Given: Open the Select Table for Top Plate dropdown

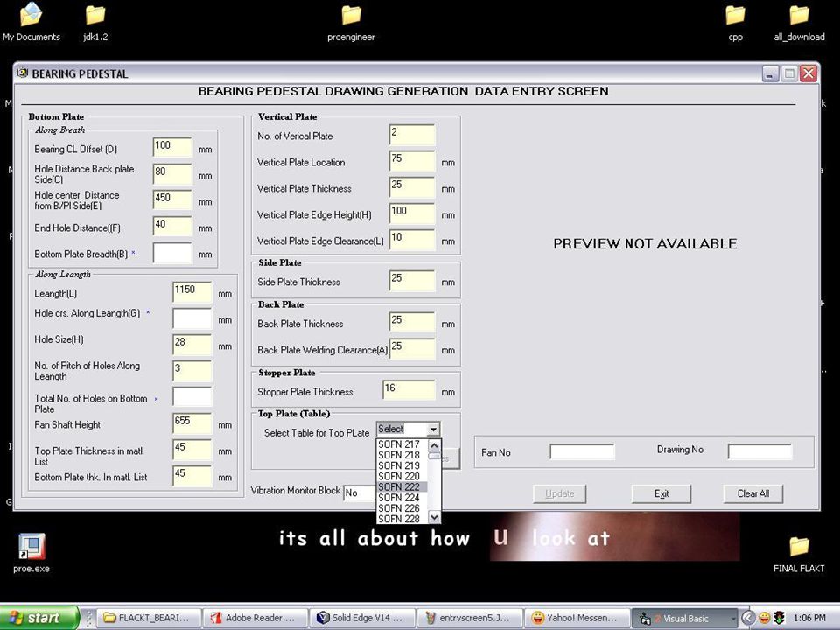Looking at the screenshot, I should point(433,429).
